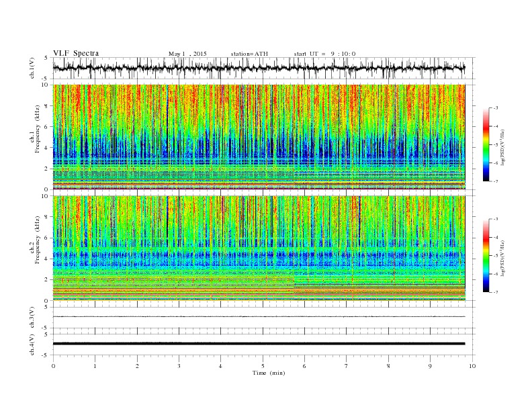Click the time axis tick label "3"
The image size is (532, 411).
[179, 366]
